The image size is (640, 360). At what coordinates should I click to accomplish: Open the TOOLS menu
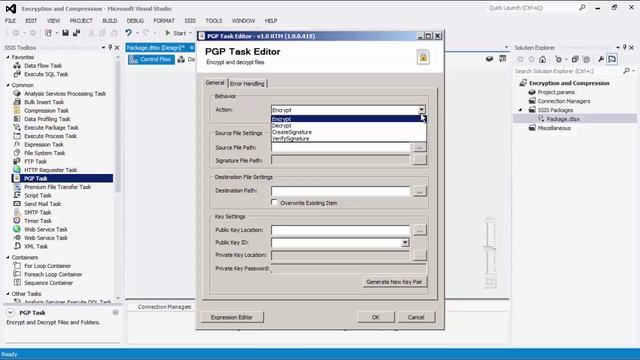click(214, 21)
